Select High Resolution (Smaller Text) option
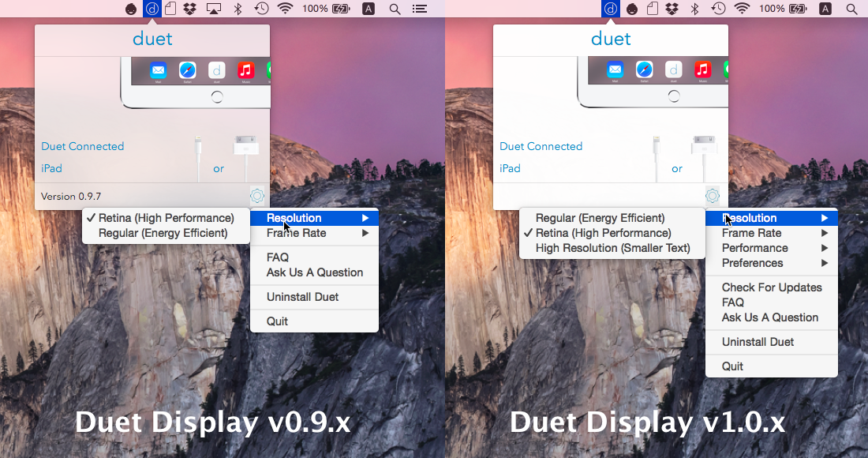 point(612,248)
